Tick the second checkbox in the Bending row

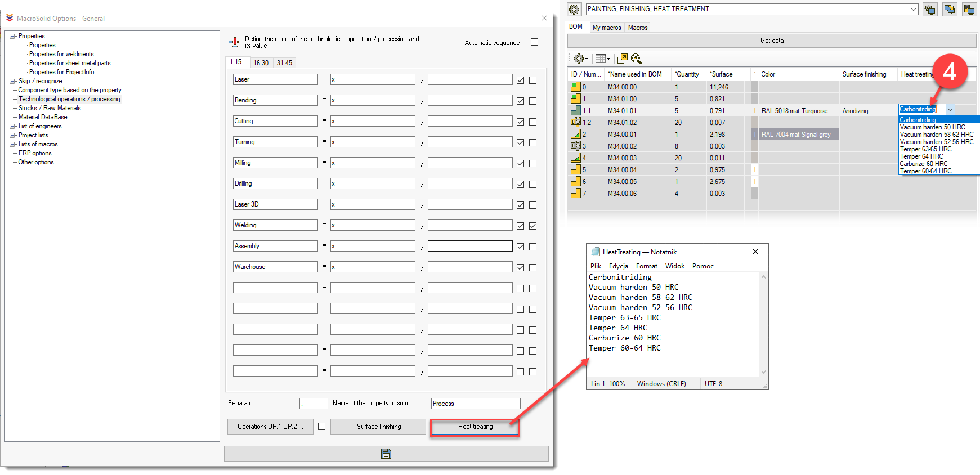click(532, 101)
